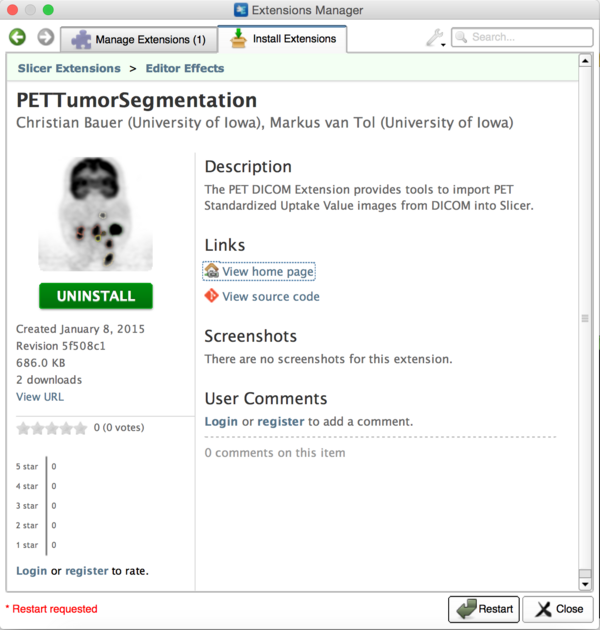The width and height of the screenshot is (600, 630).
Task: Open View home page link
Action: click(x=268, y=272)
